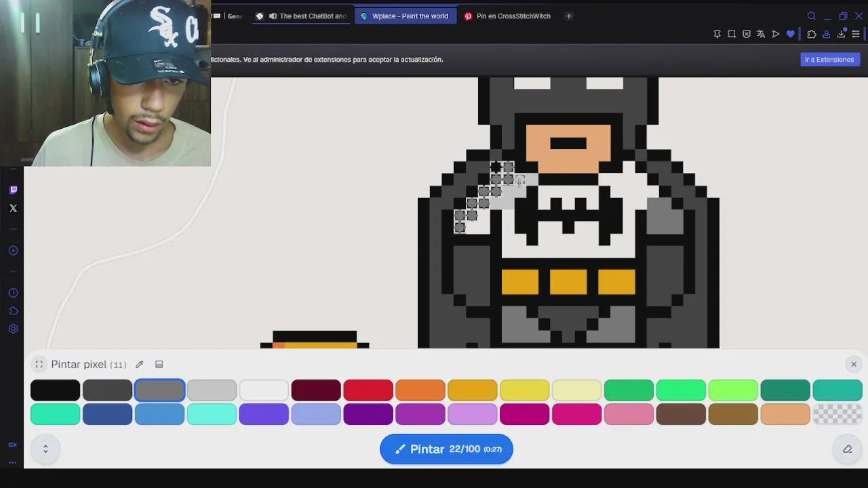The width and height of the screenshot is (868, 488).
Task: Select the lavender pink-purple swatch
Action: tap(473, 414)
